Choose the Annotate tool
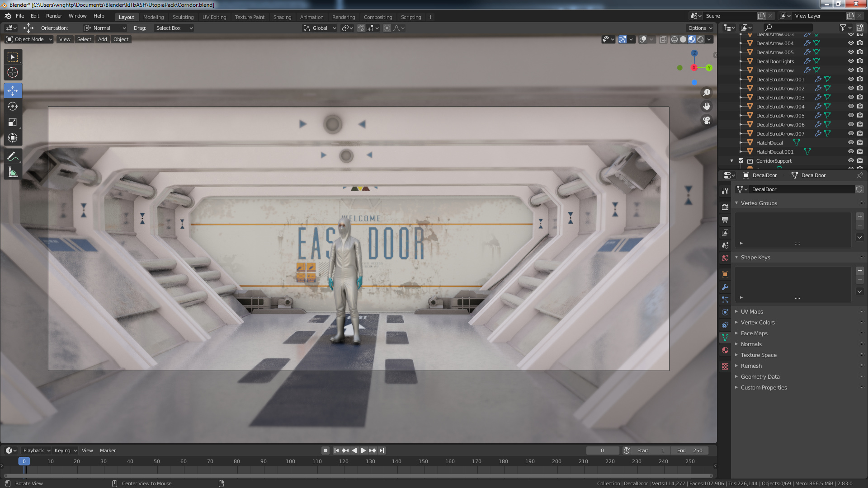This screenshot has height=488, width=868. coord(13,156)
